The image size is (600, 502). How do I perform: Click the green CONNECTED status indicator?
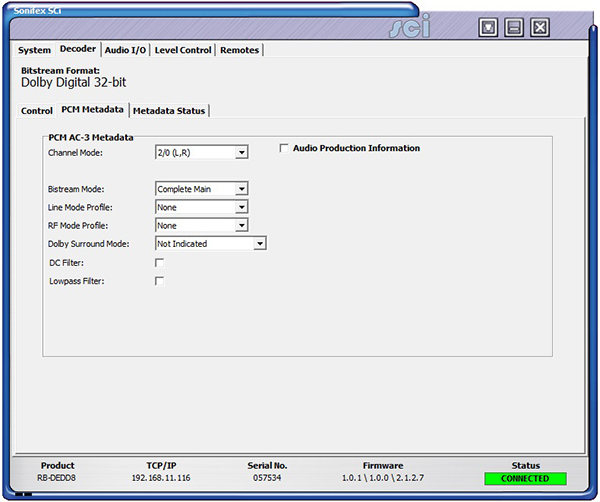(525, 479)
